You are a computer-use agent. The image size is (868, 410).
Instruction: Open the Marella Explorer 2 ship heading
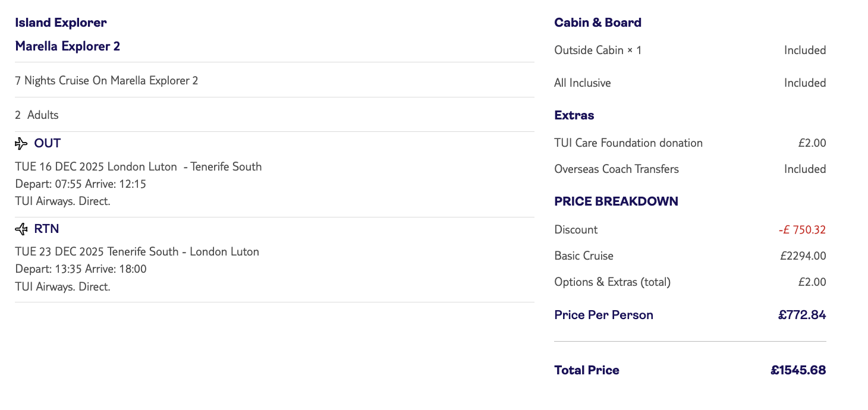[68, 46]
